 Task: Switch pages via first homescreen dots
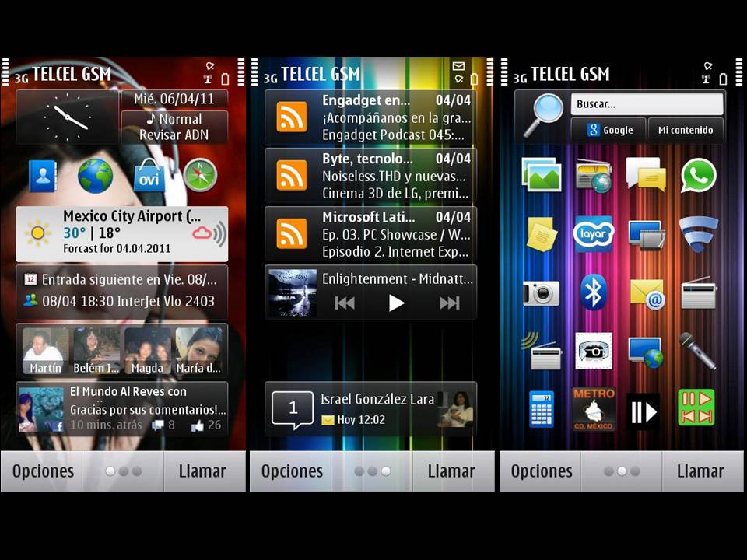124,471
